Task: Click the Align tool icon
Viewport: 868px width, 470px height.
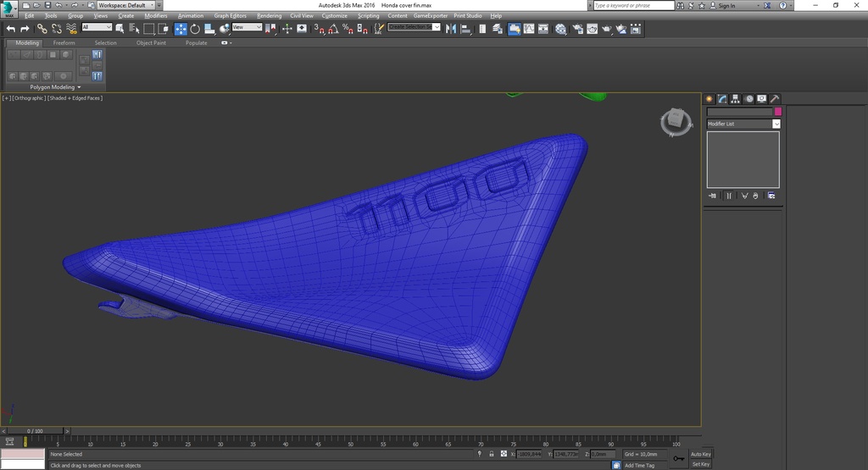Action: [x=466, y=29]
